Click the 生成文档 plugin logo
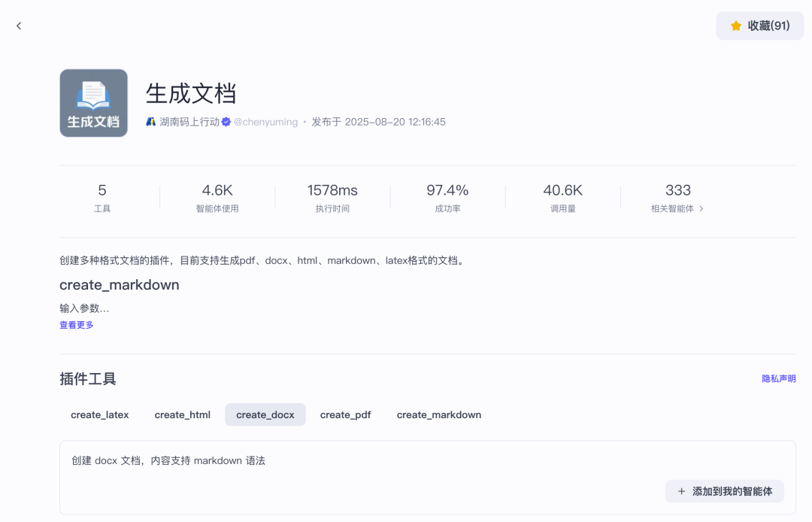The image size is (812, 522). (x=93, y=103)
